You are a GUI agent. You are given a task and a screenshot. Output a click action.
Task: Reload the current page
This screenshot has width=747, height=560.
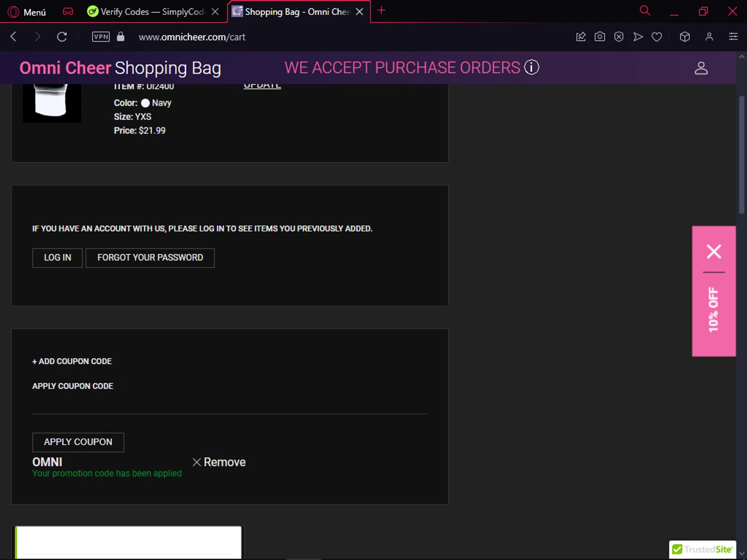pos(62,36)
